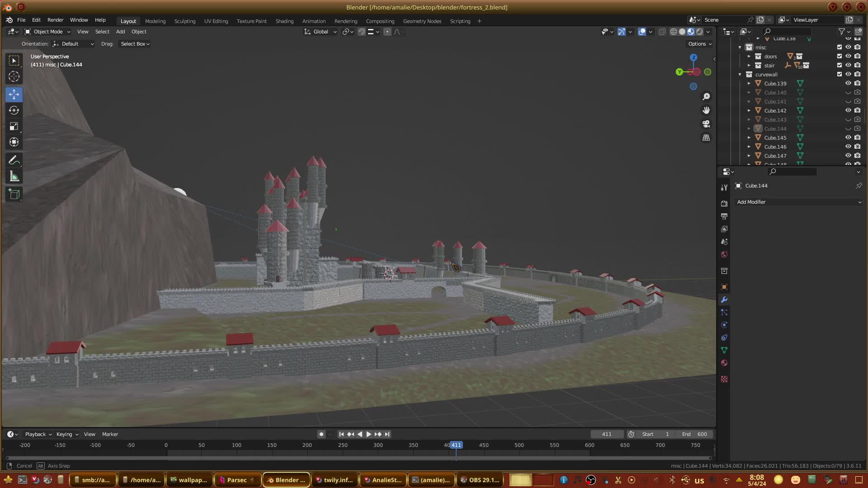The width and height of the screenshot is (868, 488).
Task: Open the Render menu
Action: pyautogui.click(x=55, y=20)
